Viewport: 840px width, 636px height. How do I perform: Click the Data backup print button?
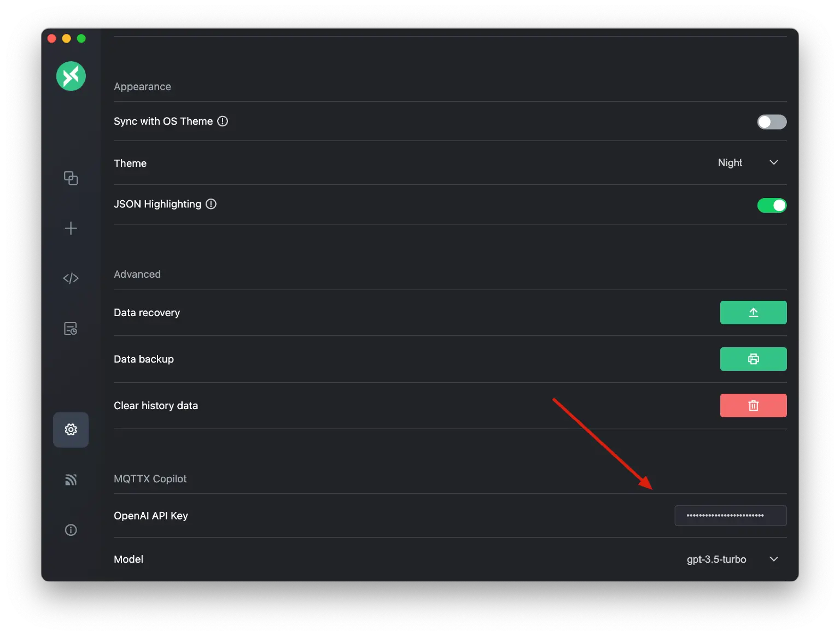pyautogui.click(x=753, y=359)
